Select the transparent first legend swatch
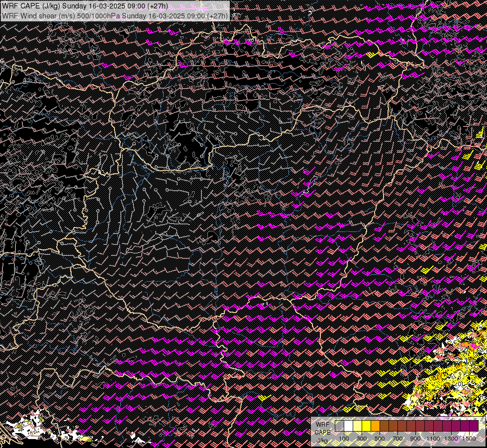This screenshot has width=487, height=448. pos(339,426)
